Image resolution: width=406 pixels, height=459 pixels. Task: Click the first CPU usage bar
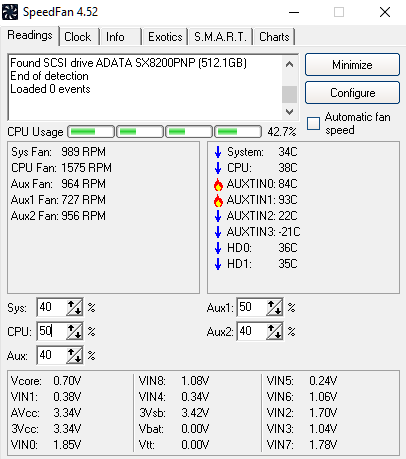click(x=91, y=132)
